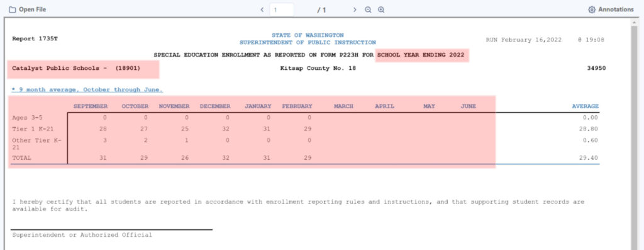Open the Annotations settings
The image size is (644, 250).
[x=611, y=9]
